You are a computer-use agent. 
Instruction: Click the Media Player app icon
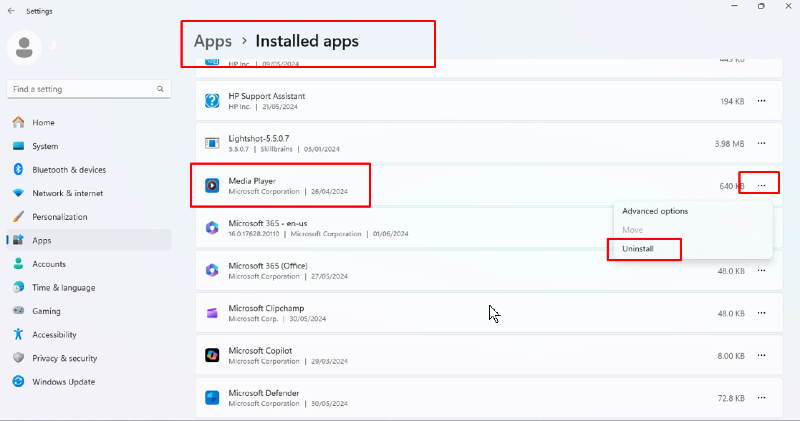point(212,185)
